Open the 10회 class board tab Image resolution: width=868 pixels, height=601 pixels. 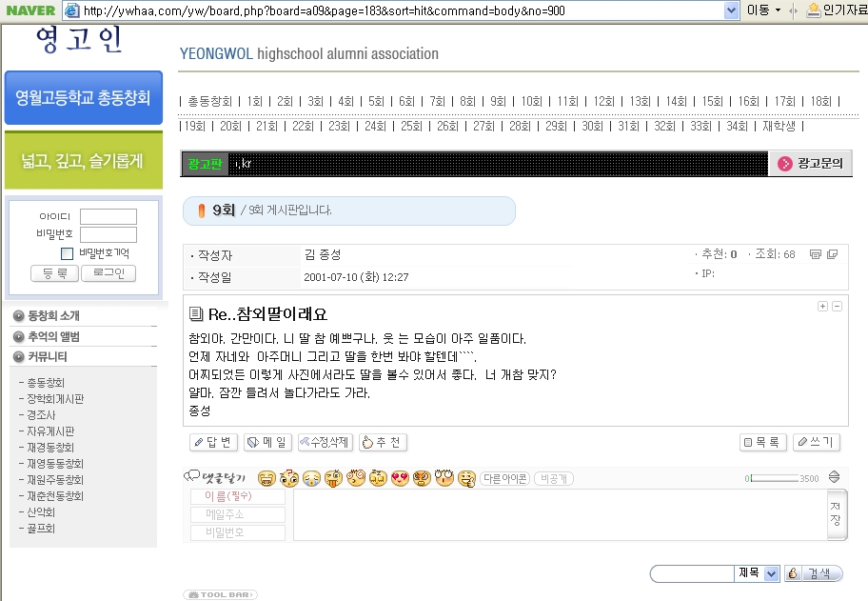click(531, 101)
